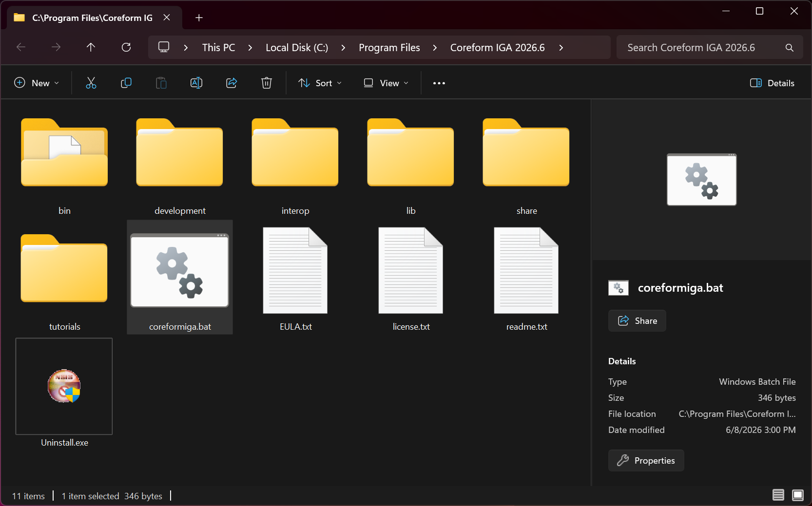812x506 pixels.
Task: Click the Paste clipboard icon
Action: click(161, 83)
